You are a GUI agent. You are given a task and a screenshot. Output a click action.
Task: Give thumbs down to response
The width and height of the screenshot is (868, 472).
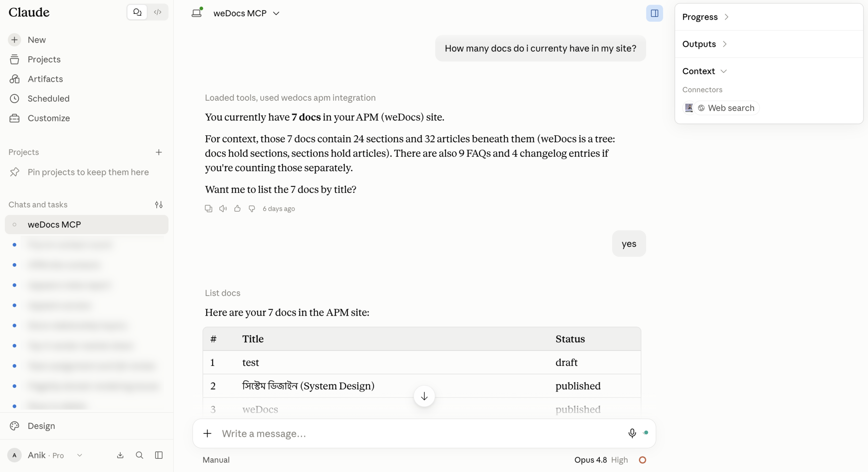[x=252, y=209]
